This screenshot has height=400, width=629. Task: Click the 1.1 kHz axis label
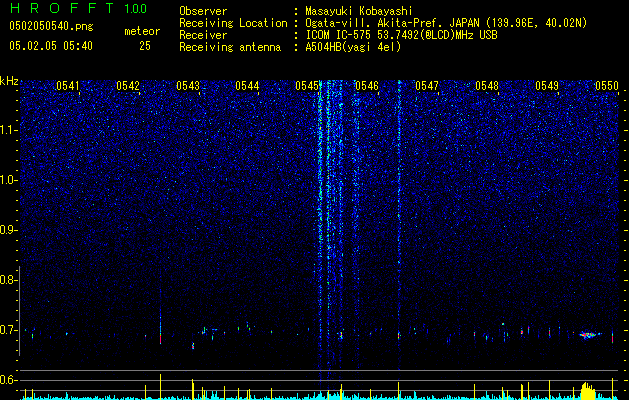[x=8, y=130]
